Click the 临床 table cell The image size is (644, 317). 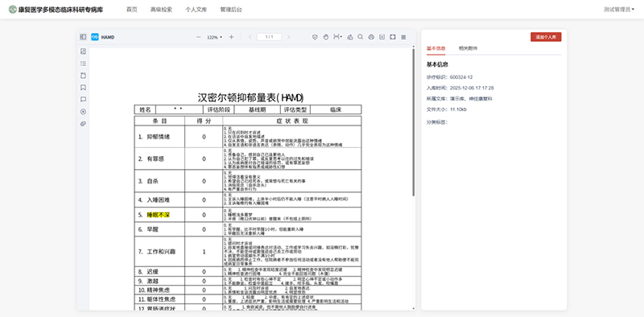point(336,109)
